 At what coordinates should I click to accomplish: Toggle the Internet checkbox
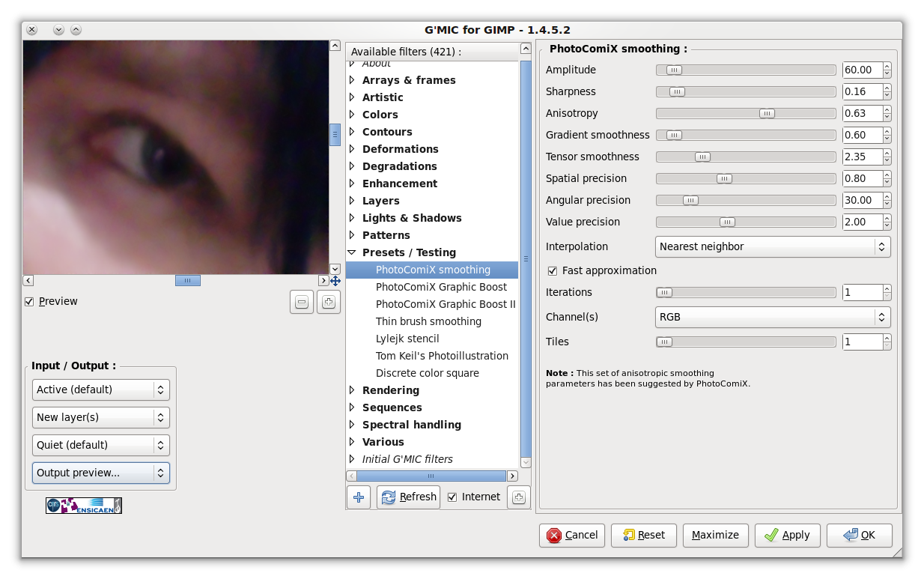(x=452, y=497)
